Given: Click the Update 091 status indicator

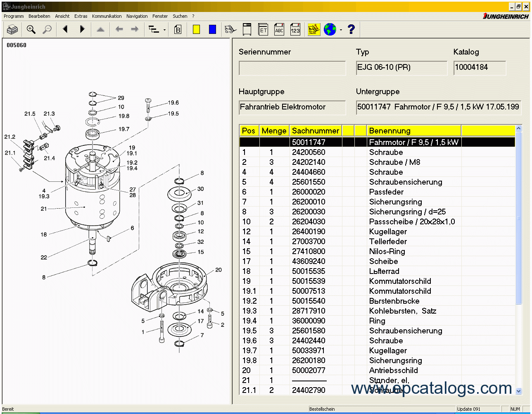Looking at the screenshot, I should coord(468,409).
